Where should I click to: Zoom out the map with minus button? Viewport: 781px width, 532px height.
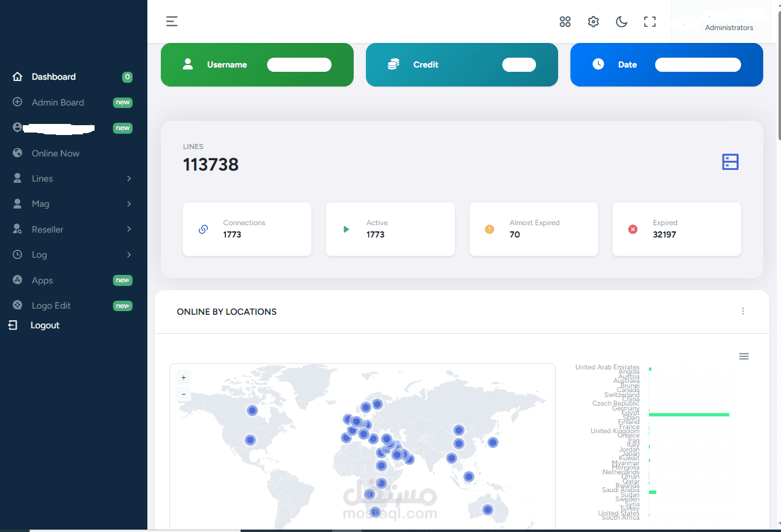(183, 394)
